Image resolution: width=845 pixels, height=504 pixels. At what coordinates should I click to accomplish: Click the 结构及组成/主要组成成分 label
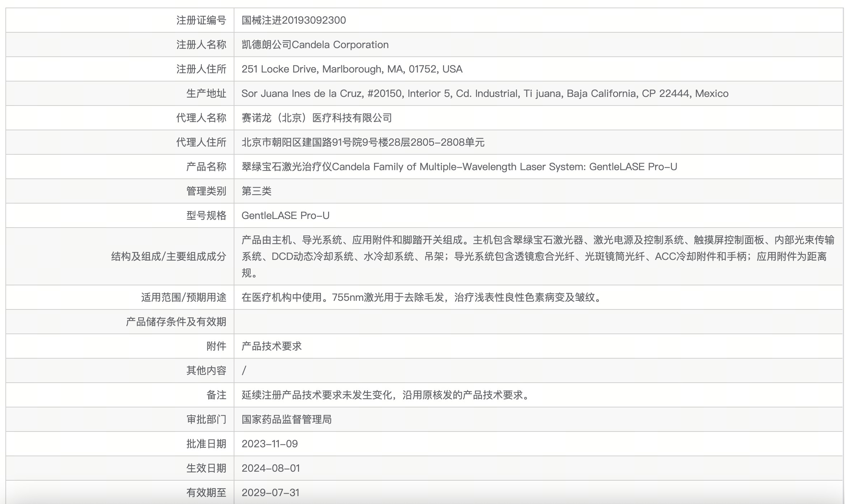pos(169,256)
